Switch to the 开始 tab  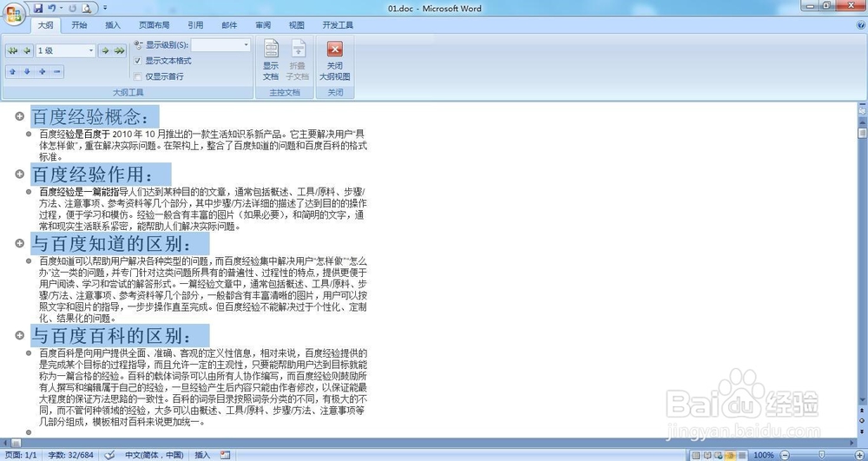click(79, 25)
